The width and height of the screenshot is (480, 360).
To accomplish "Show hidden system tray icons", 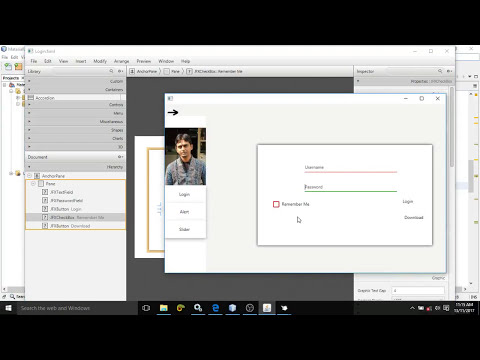I will click(412, 308).
